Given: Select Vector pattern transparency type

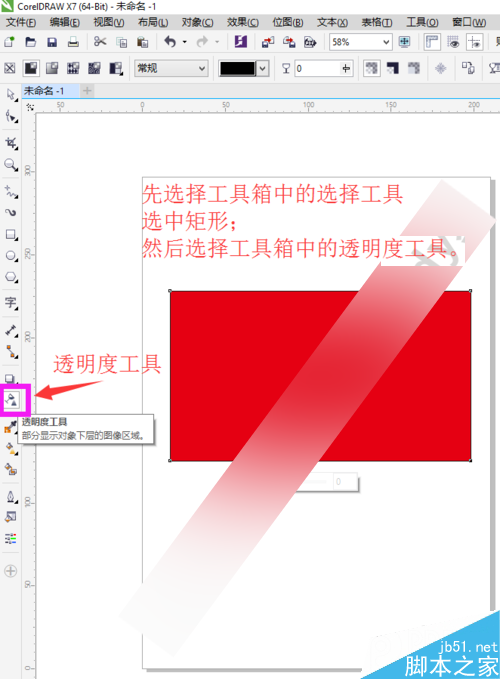Looking at the screenshot, I should pyautogui.click(x=73, y=68).
